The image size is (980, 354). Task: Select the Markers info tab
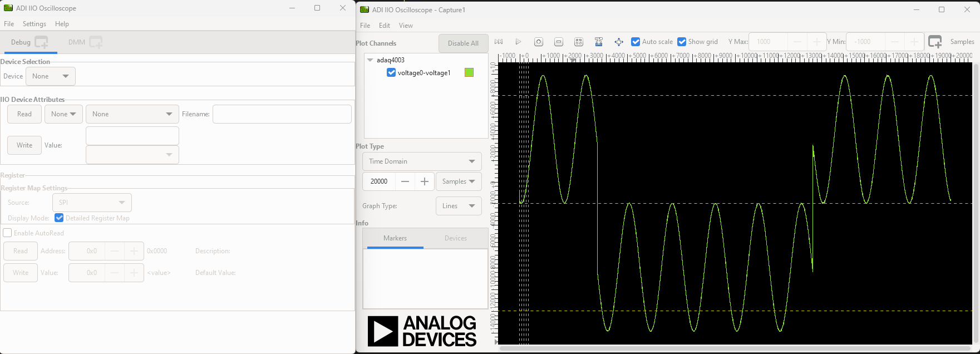[395, 238]
